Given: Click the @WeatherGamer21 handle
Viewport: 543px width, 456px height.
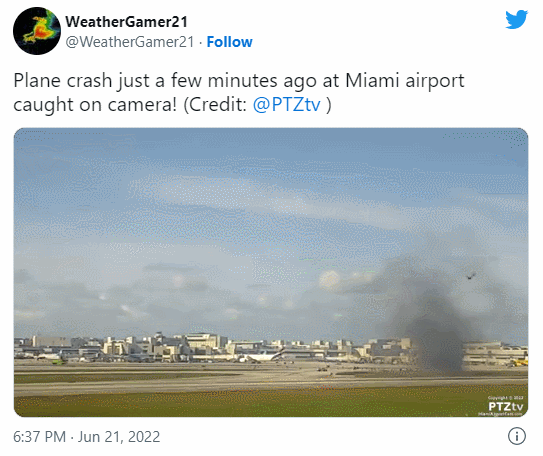Looking at the screenshot, I should point(130,42).
